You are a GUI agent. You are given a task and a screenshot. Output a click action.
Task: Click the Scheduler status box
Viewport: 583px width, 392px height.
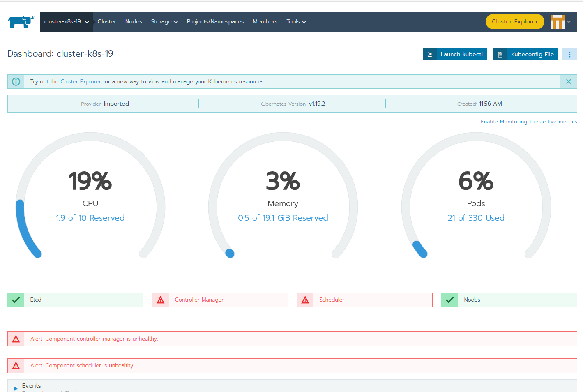364,300
